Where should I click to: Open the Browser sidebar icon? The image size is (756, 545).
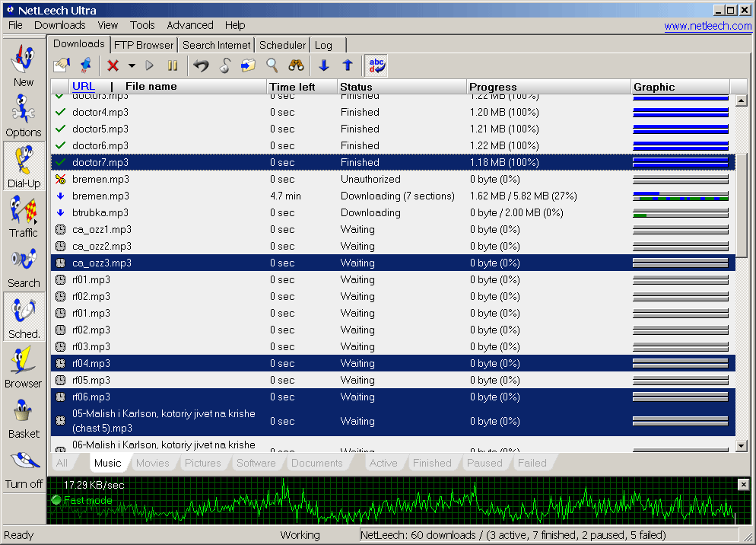point(24,368)
